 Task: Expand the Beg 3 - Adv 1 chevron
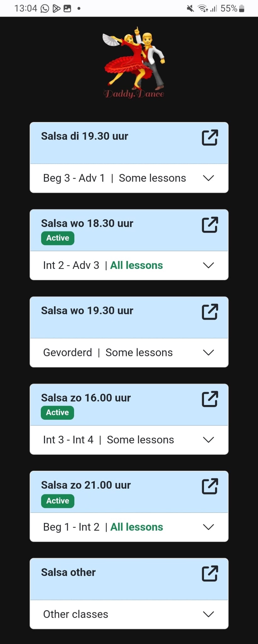[208, 178]
